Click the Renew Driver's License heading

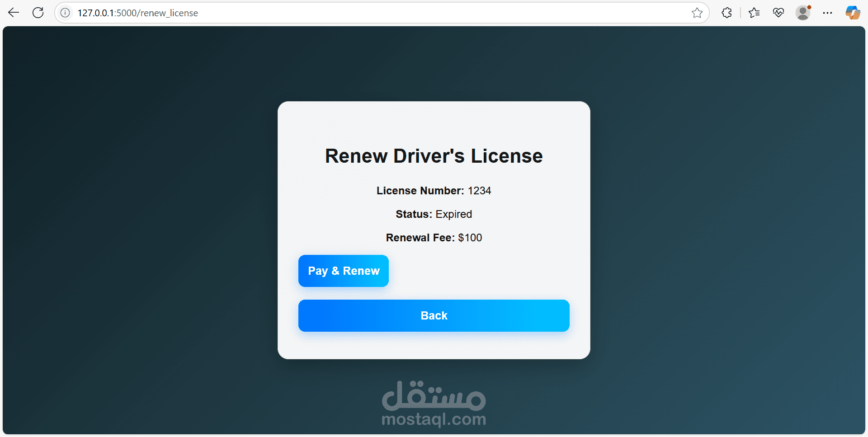(x=434, y=156)
